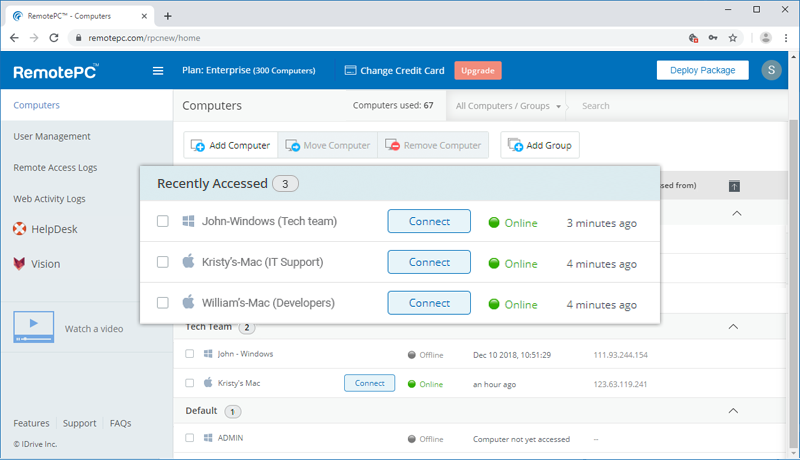Open Chrome three-dot menu
Screen dimensions: 800x460
(786, 38)
